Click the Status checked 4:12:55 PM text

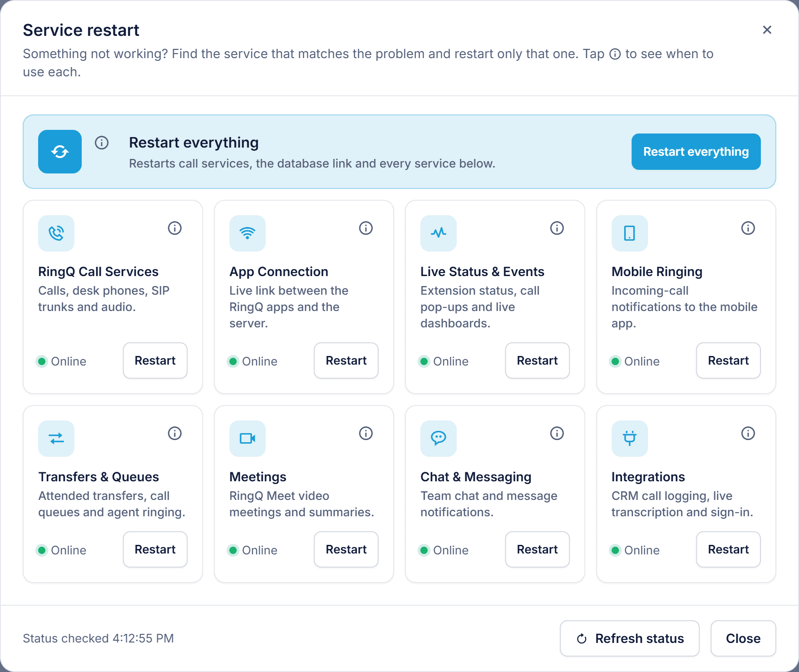pyautogui.click(x=99, y=638)
